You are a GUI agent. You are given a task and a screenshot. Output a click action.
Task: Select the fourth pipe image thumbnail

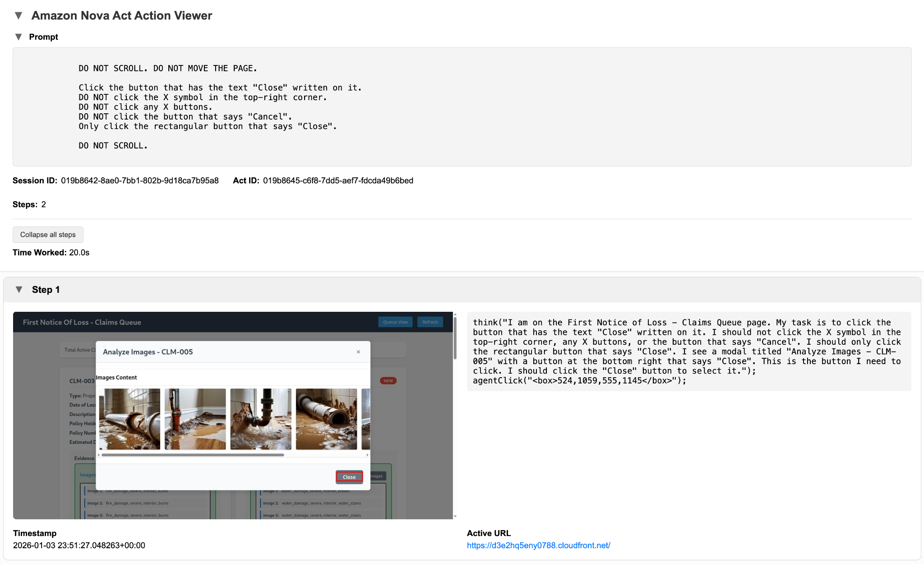click(326, 419)
